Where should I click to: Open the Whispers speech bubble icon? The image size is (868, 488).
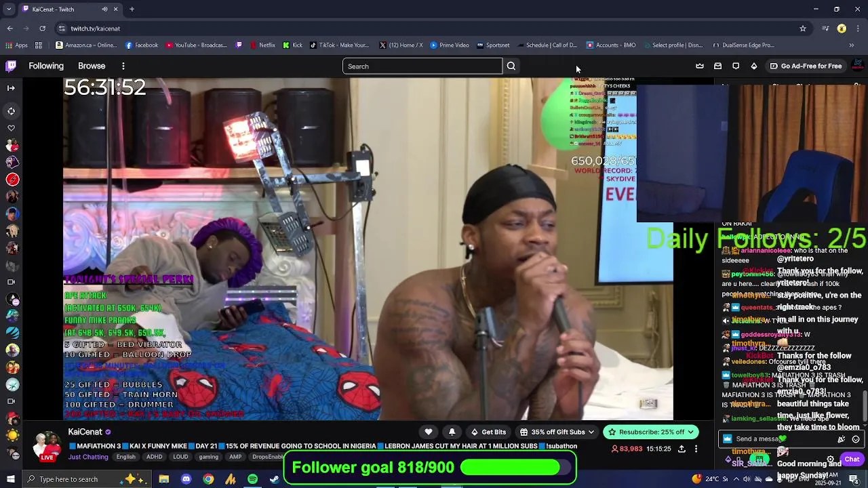(x=736, y=66)
